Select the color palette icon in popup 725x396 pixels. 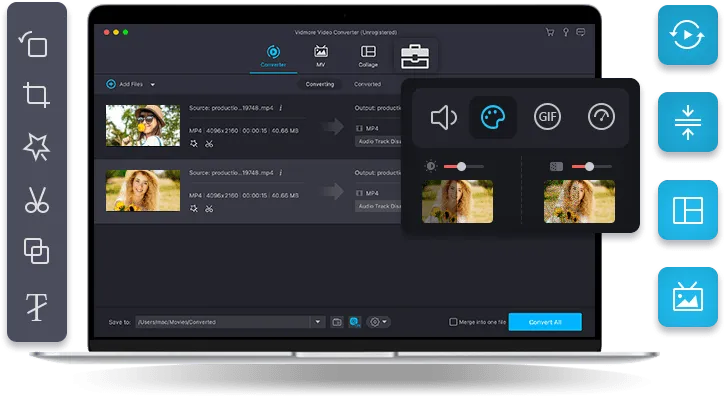pos(493,117)
